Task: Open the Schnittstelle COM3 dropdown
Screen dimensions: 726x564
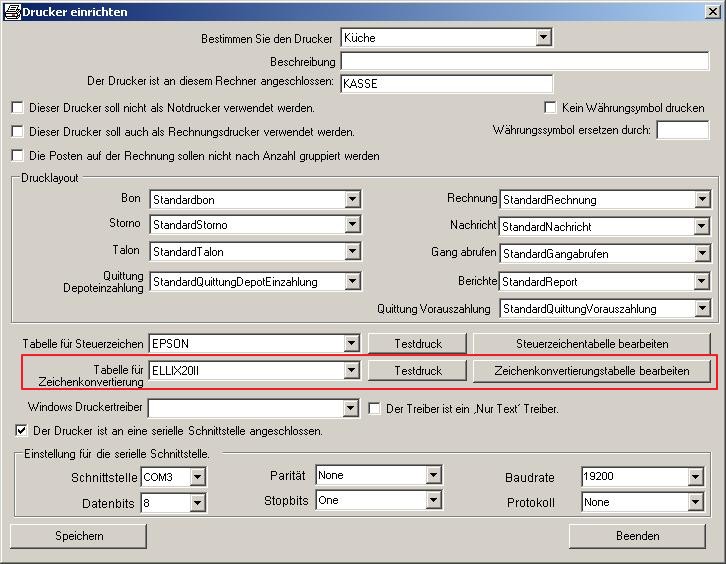Action: pos(197,477)
